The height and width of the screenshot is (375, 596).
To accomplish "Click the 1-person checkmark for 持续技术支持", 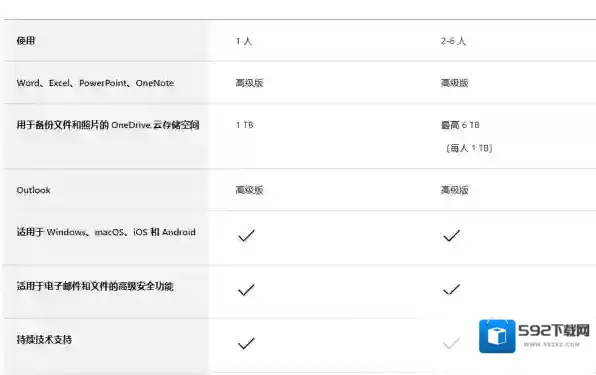I will pyautogui.click(x=246, y=343).
